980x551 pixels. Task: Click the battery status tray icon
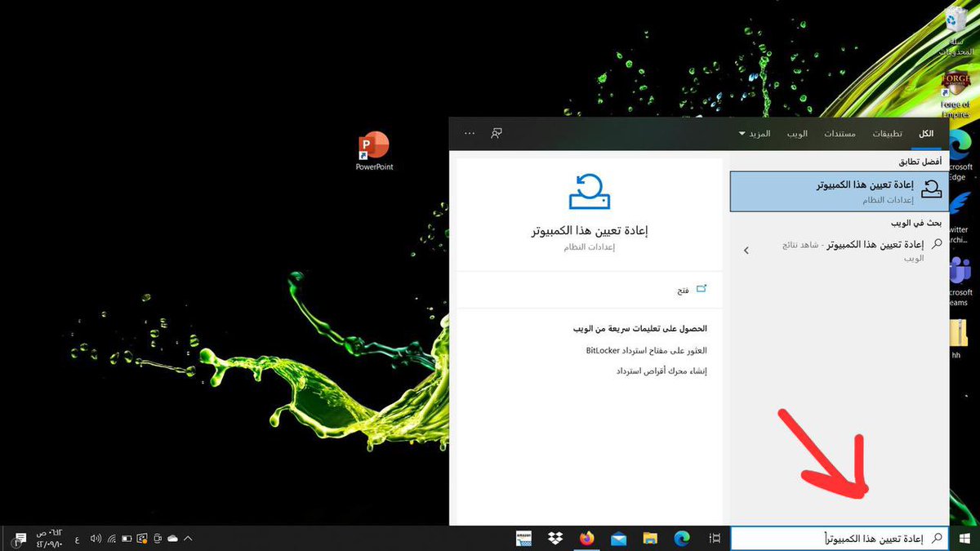coord(127,539)
